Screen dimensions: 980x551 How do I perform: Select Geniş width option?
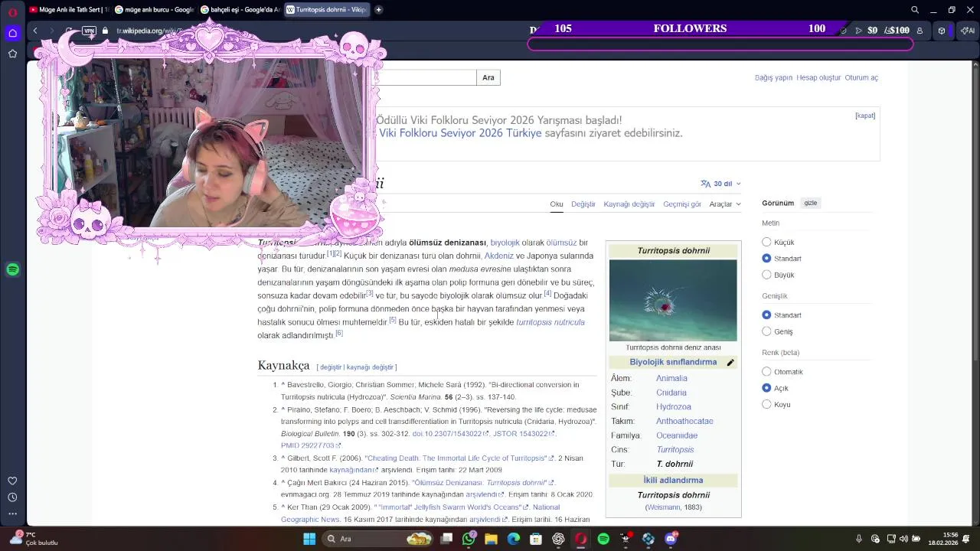[x=766, y=331]
